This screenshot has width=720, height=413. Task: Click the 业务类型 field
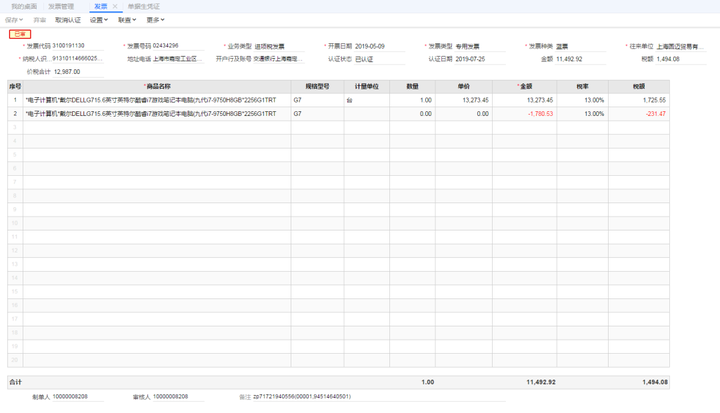click(x=279, y=46)
